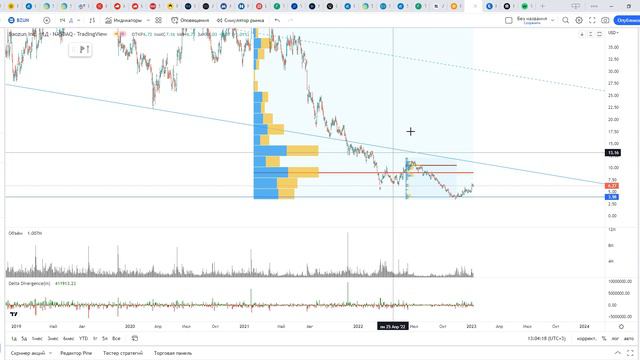Expand the bottom panel with chevron
Screen dimensions: 640x360
pyautogui.click(x=618, y=353)
